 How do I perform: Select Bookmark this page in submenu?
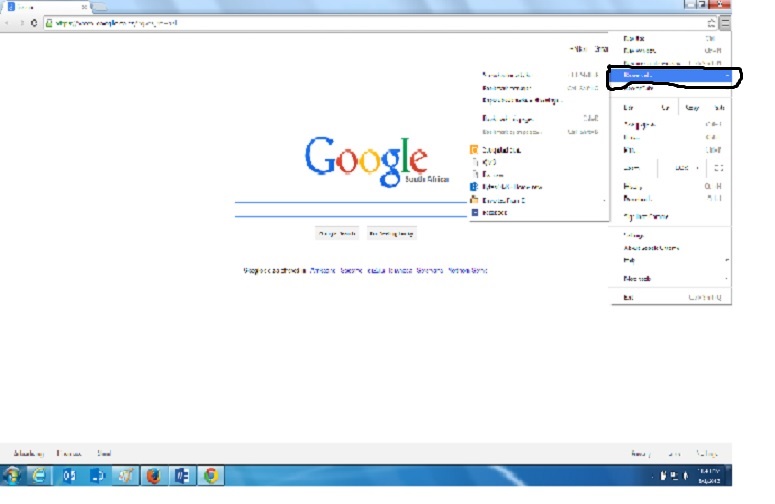click(539, 119)
